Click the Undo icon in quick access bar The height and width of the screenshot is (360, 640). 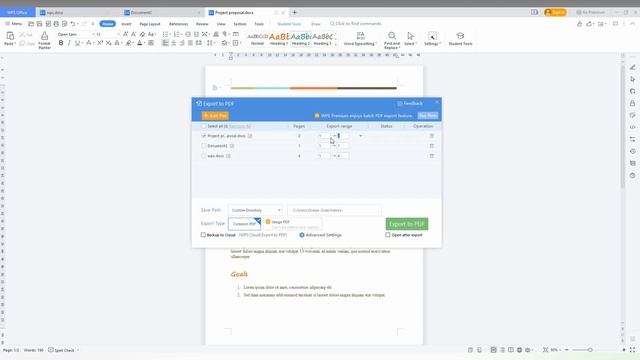tap(73, 24)
